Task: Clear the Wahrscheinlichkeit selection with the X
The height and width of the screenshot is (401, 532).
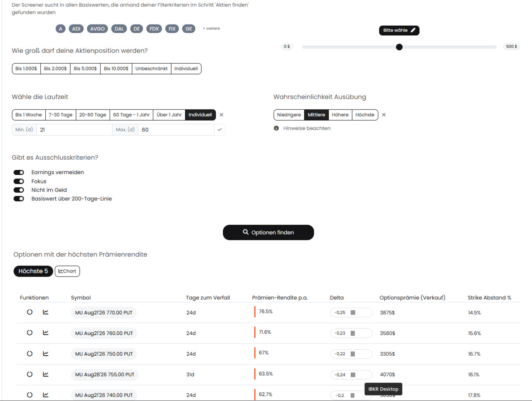Action: coord(384,115)
